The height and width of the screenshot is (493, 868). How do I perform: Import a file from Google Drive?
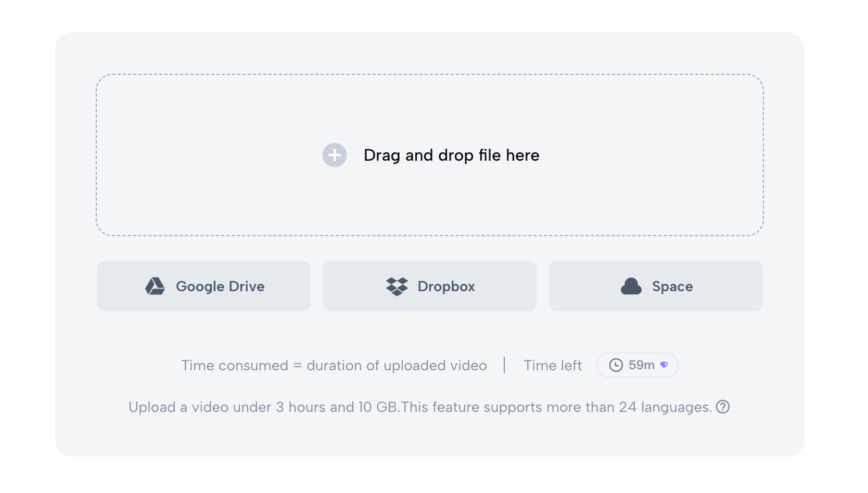point(203,286)
